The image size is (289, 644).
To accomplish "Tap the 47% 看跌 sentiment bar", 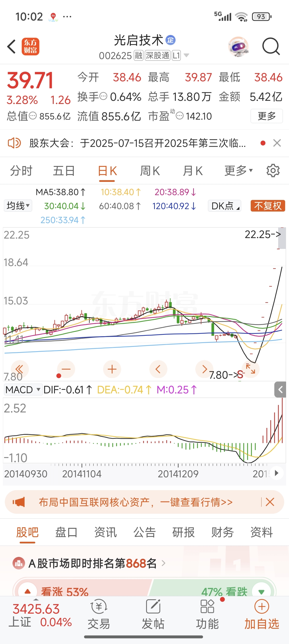I will tap(212, 588).
